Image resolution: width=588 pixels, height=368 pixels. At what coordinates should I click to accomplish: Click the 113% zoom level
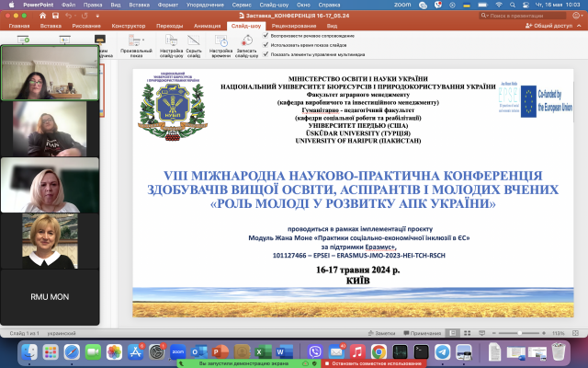point(558,333)
